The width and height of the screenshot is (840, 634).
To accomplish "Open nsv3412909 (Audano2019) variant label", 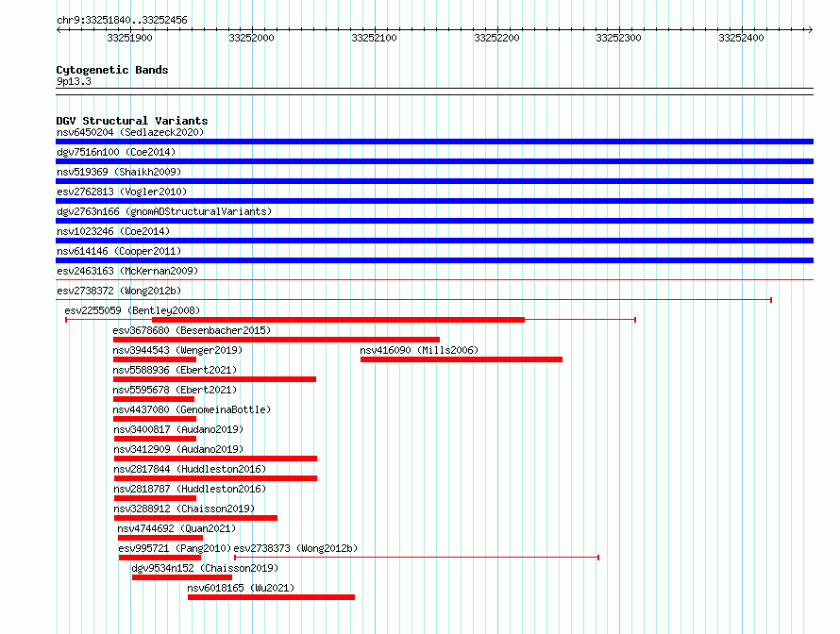I will 178,449.
